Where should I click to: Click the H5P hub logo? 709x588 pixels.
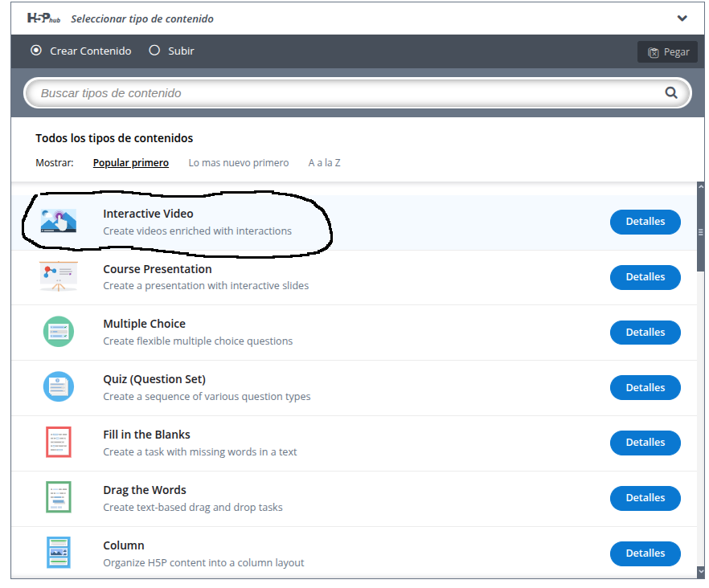[44, 18]
